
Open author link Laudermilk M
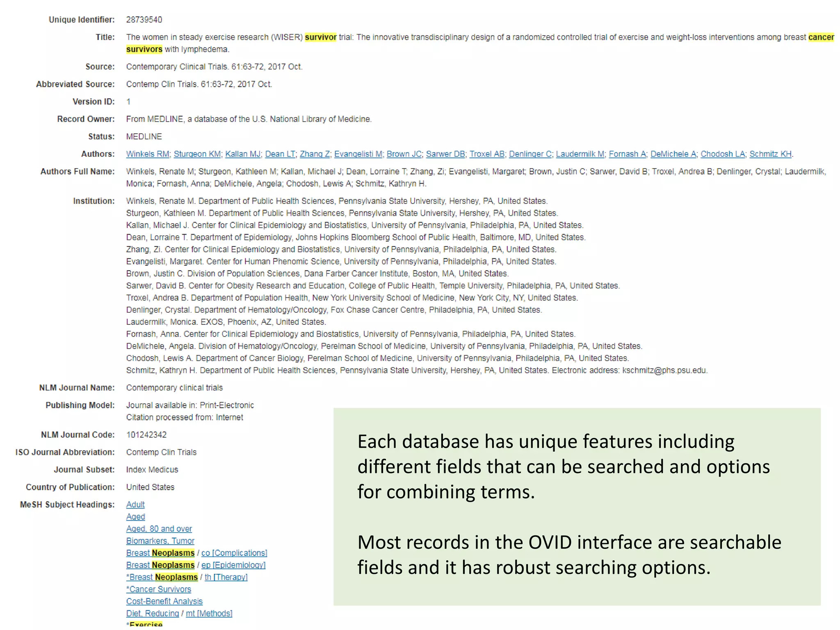580,154
